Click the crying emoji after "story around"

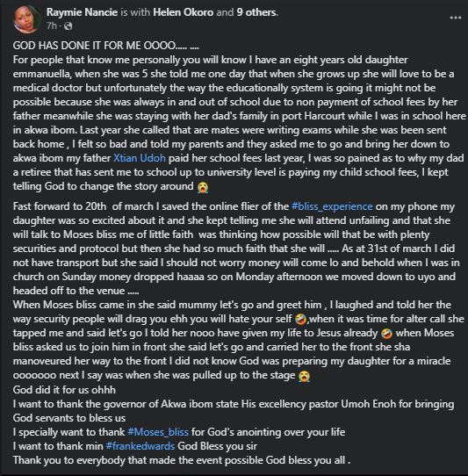pyautogui.click(x=203, y=187)
